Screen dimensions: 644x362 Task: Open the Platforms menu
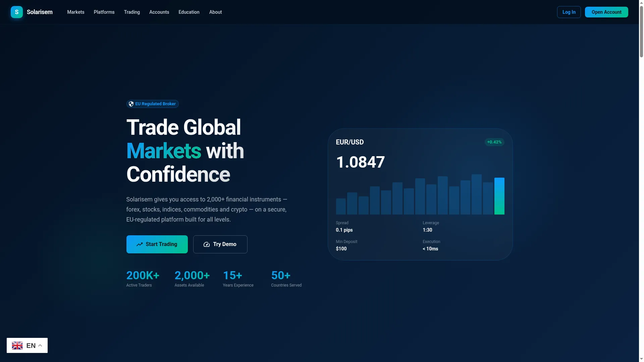(104, 12)
